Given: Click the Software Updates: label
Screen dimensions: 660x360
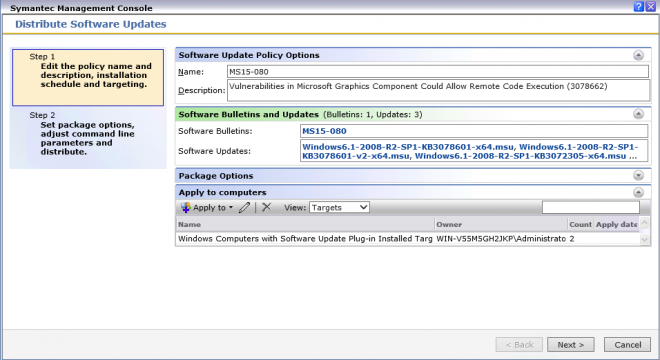Looking at the screenshot, I should (214, 151).
